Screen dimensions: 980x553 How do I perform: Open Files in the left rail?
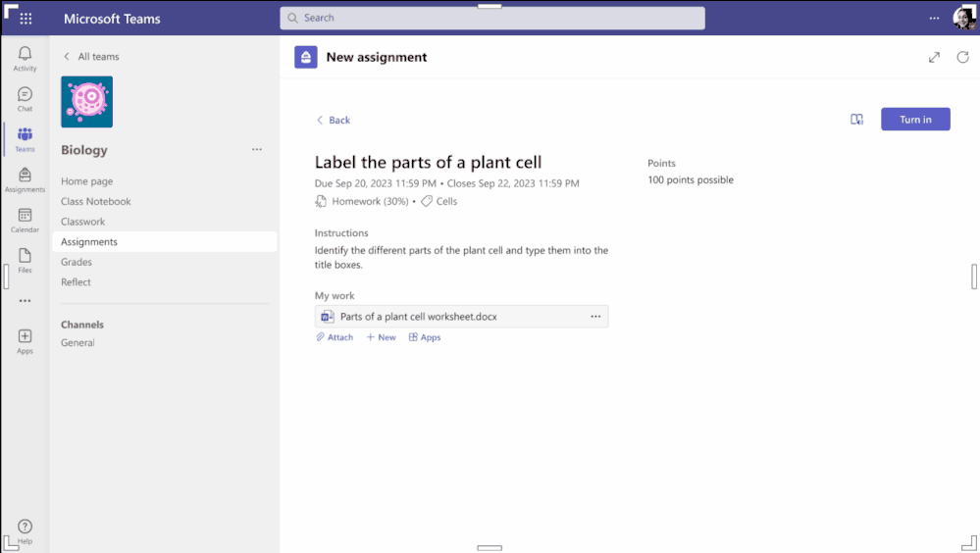click(x=25, y=256)
